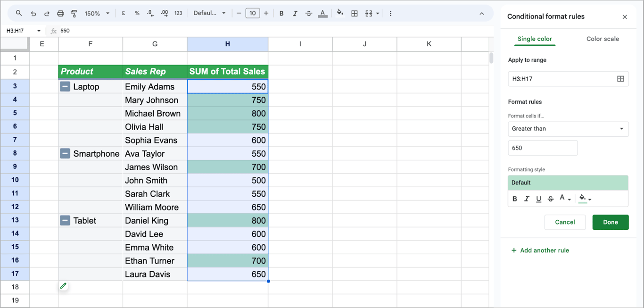The height and width of the screenshot is (308, 644).
Task: Switch to the Single color tab
Action: tap(535, 39)
